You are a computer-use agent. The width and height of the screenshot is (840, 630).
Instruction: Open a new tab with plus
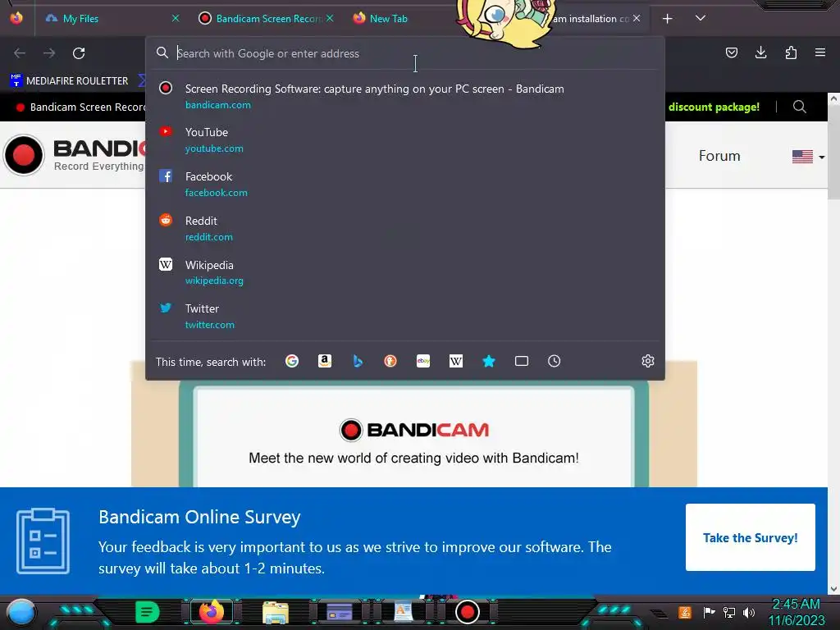point(668,19)
